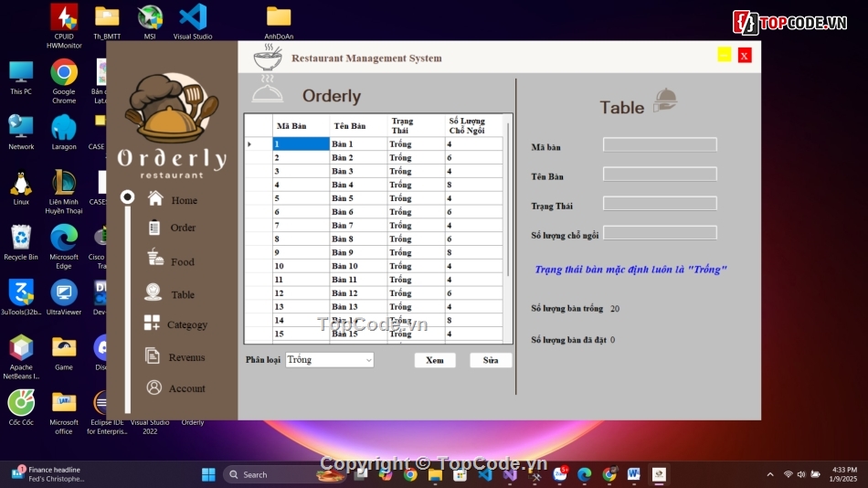
Task: Select the cell "Bàn 13"
Action: click(358, 307)
